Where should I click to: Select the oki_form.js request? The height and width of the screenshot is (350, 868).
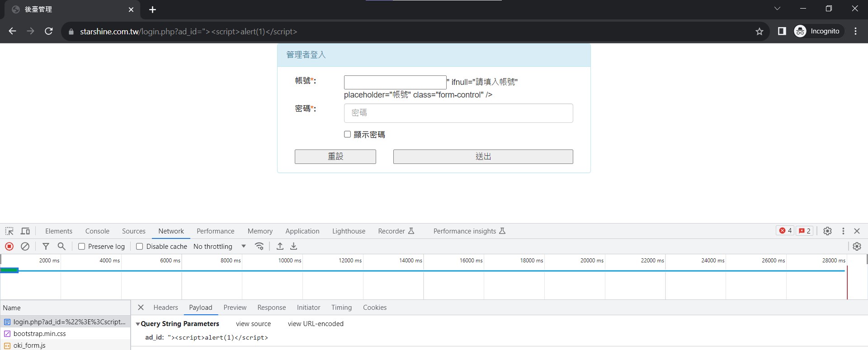pos(65,345)
